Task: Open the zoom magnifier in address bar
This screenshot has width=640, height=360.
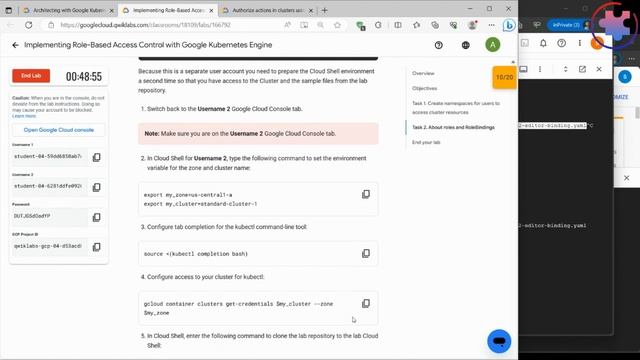Action: tap(320, 25)
